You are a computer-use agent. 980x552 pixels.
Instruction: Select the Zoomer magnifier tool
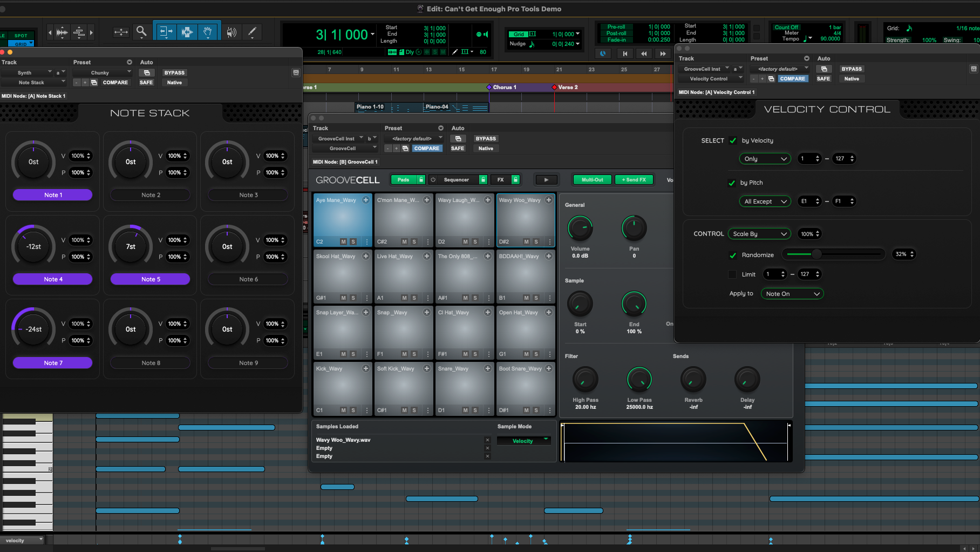coord(141,32)
